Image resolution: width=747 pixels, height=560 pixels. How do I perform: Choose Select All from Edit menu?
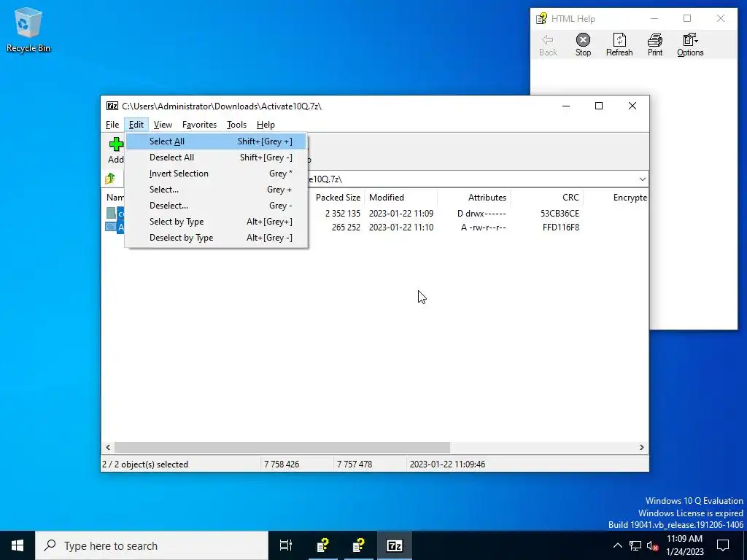[x=216, y=141]
